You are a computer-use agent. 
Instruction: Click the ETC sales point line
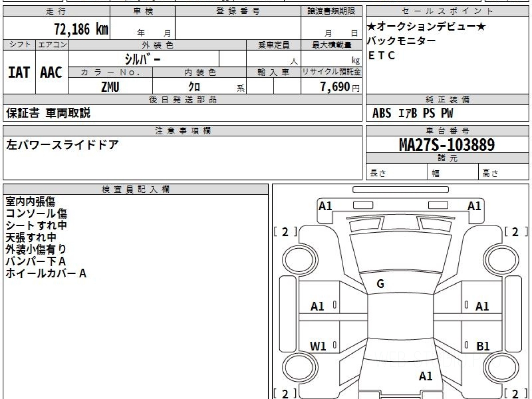pos(382,55)
